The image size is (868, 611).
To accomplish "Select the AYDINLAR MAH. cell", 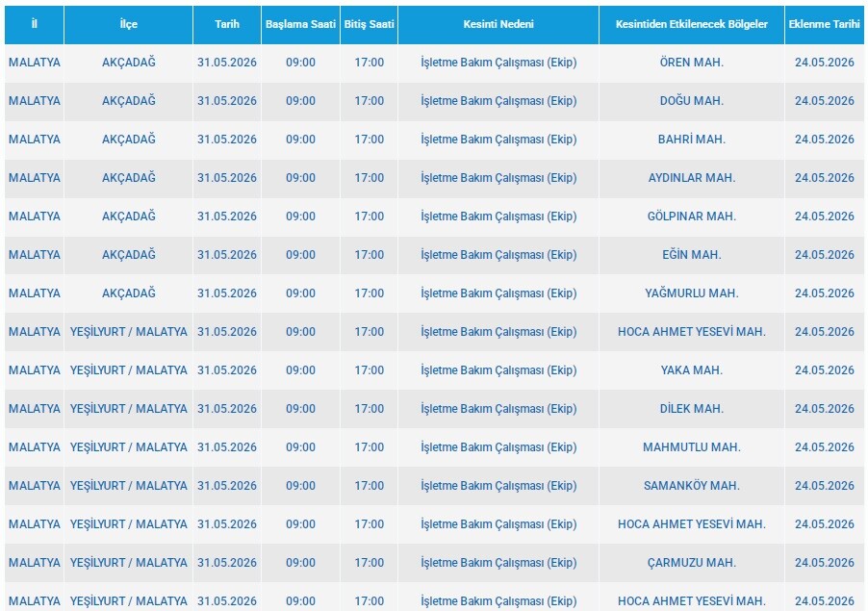I will [691, 178].
